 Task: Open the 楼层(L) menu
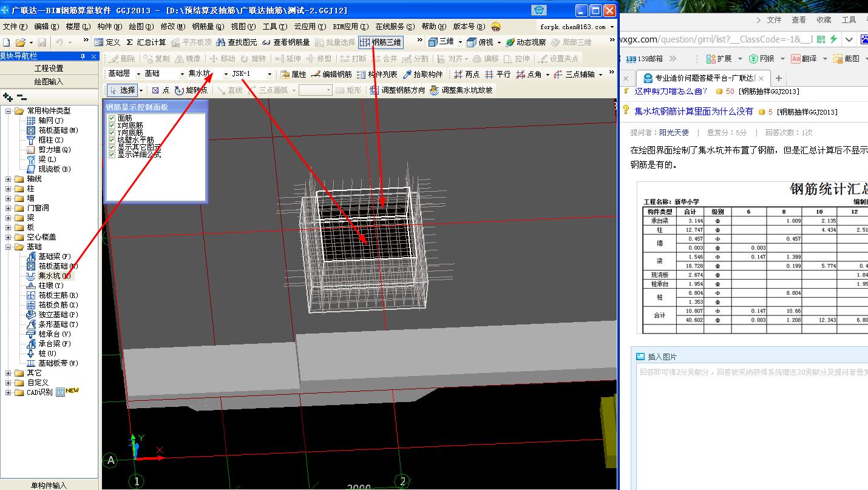point(78,27)
